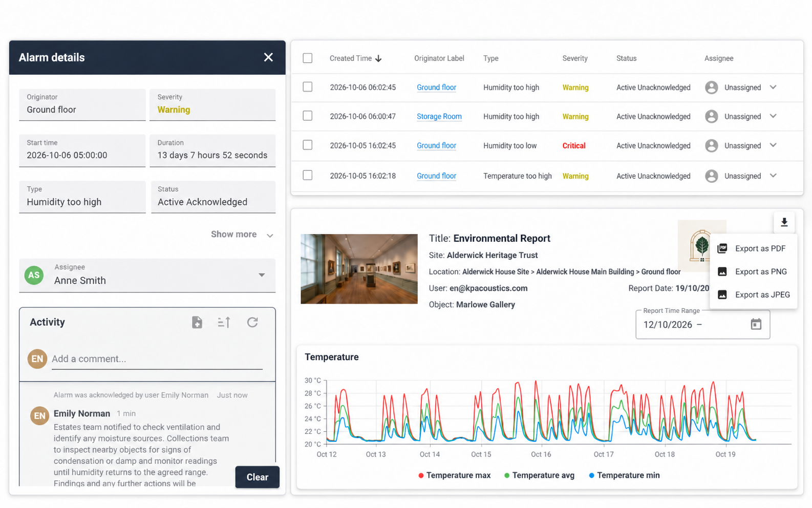The image size is (812, 508).
Task: Click the Type column header
Action: point(491,58)
